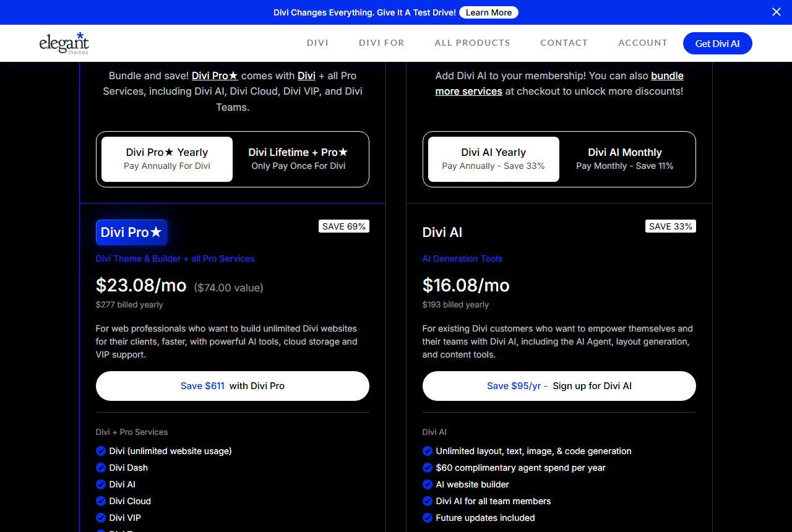This screenshot has width=792, height=532.
Task: Click the ($74.00 value) text
Action: [x=228, y=288]
